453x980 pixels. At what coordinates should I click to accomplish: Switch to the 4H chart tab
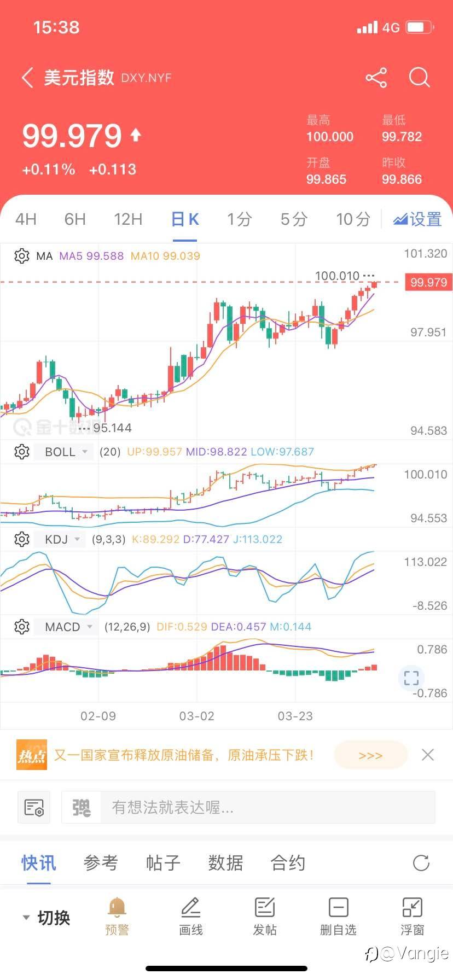tap(26, 219)
